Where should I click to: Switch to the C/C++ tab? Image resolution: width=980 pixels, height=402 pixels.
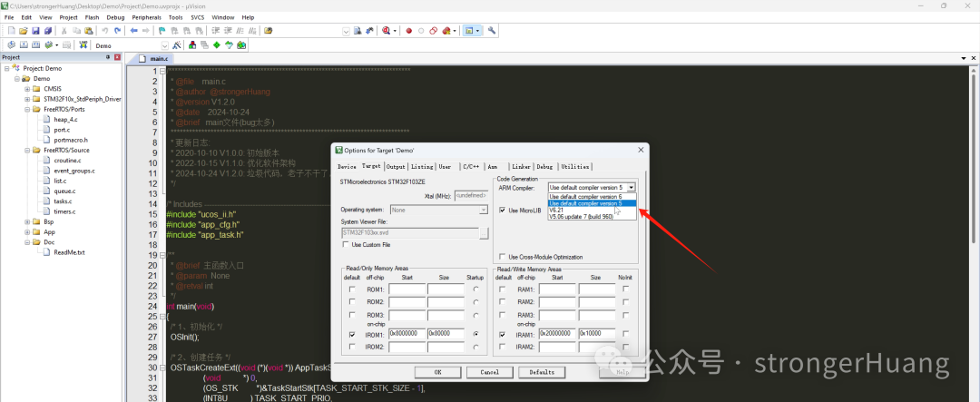471,167
